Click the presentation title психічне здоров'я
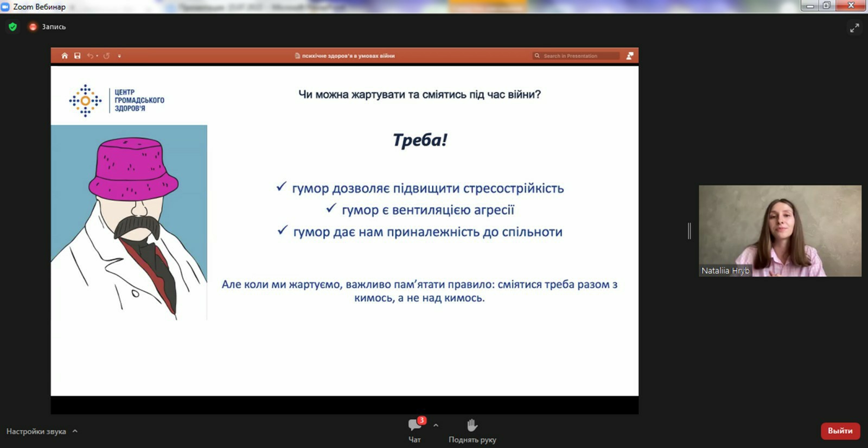This screenshot has height=448, width=868. click(x=348, y=56)
